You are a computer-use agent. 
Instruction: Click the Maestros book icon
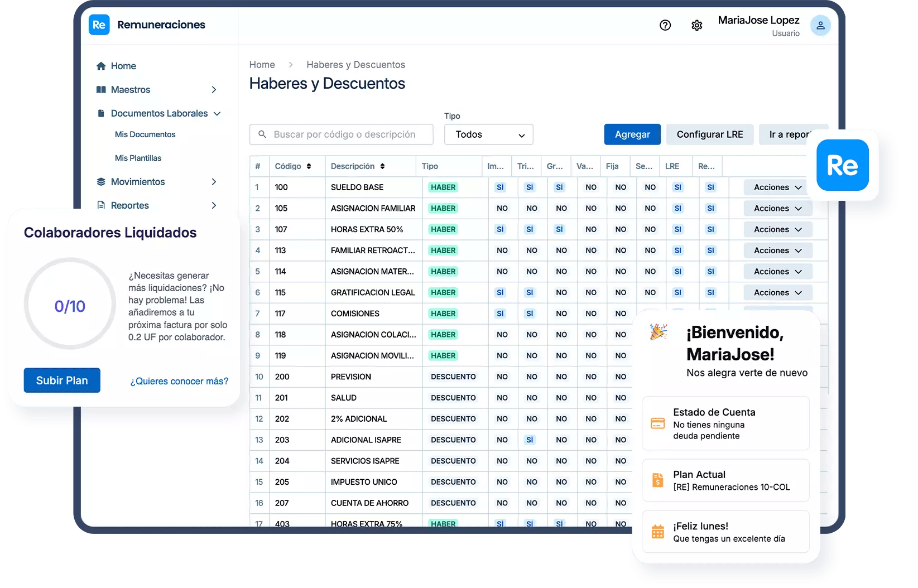coord(101,90)
